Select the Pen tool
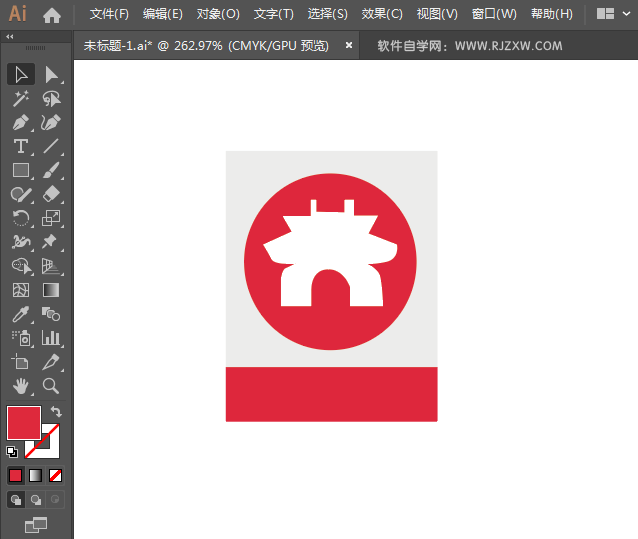The height and width of the screenshot is (539, 638). coord(21,122)
